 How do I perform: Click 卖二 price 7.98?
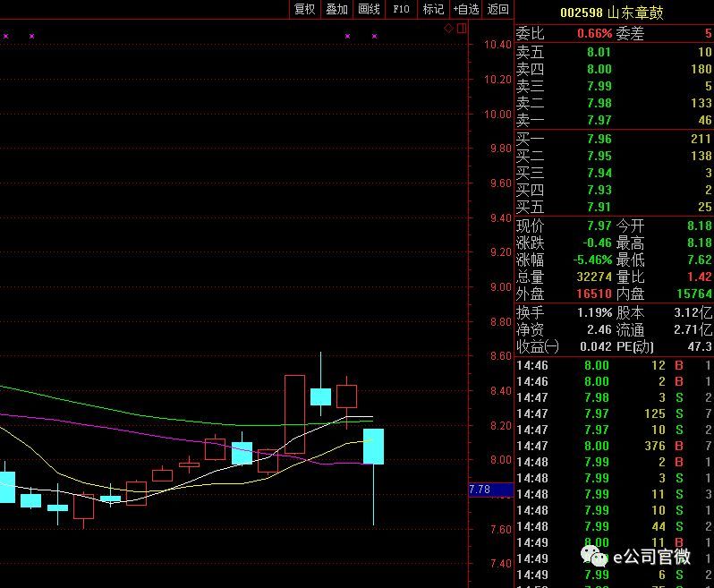[x=599, y=103]
